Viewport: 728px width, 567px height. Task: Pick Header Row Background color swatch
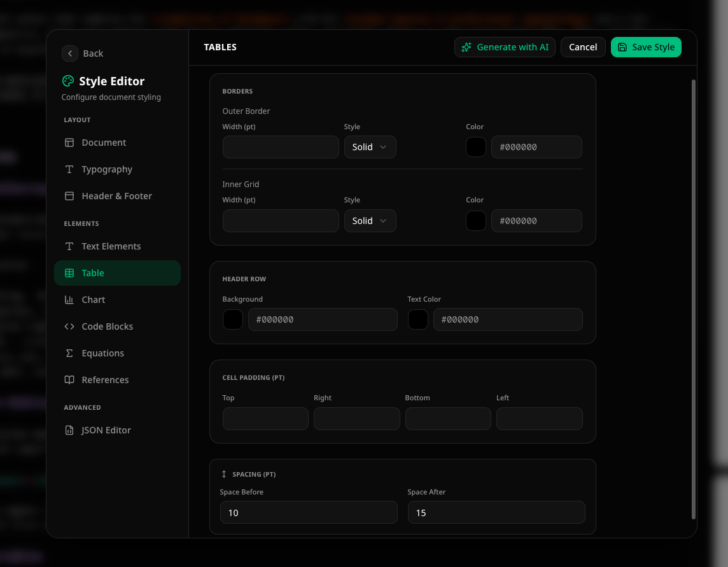pyautogui.click(x=233, y=319)
